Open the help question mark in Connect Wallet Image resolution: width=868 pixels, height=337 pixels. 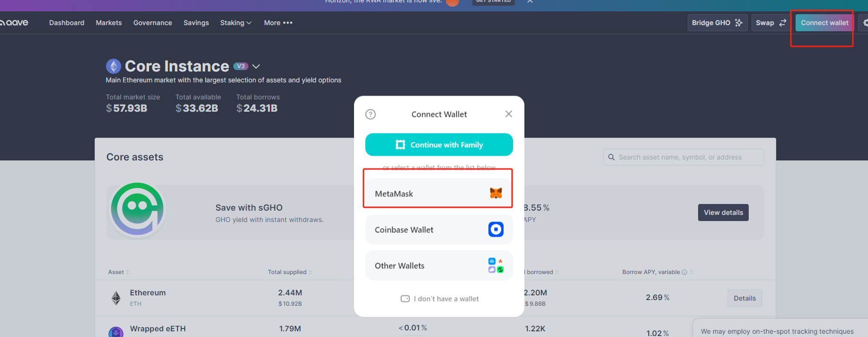[x=371, y=114]
